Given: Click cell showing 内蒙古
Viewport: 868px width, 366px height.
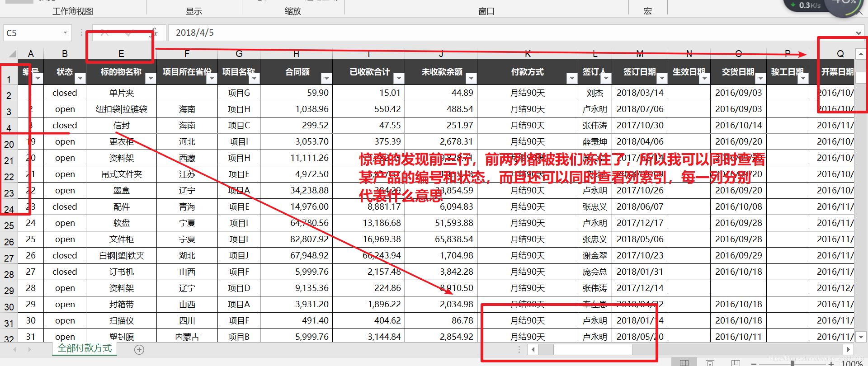Looking at the screenshot, I should (x=187, y=337).
